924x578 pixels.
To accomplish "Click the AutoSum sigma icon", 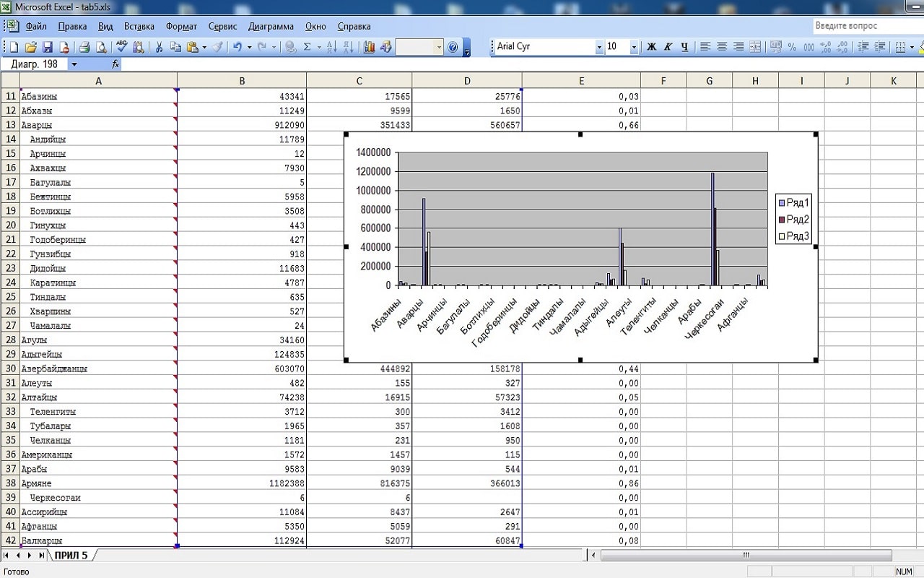I will (x=308, y=47).
